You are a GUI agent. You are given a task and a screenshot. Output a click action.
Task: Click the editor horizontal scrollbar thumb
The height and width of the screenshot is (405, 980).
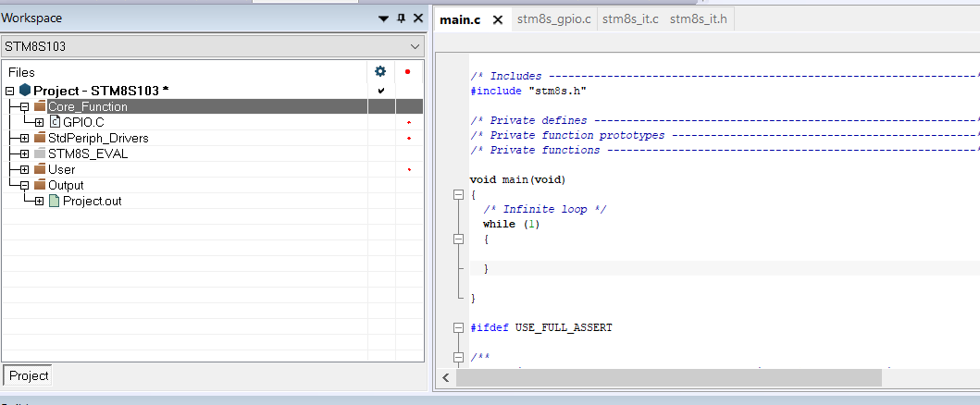pos(668,377)
